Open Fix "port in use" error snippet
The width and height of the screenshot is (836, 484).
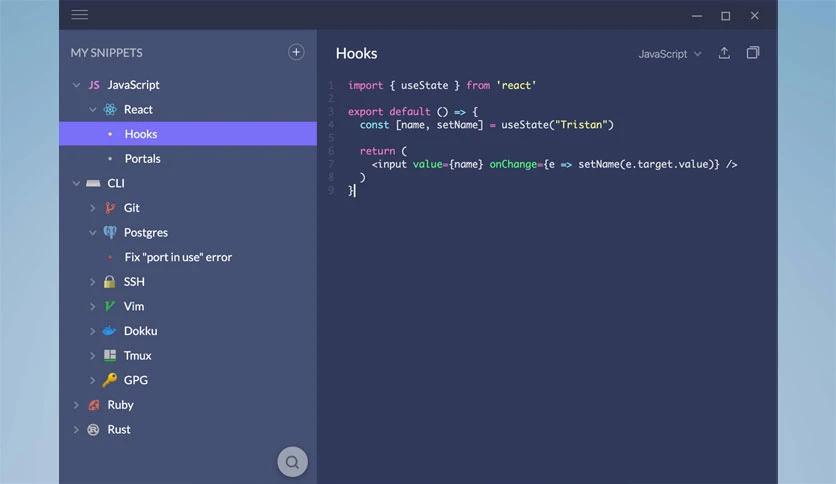[178, 257]
